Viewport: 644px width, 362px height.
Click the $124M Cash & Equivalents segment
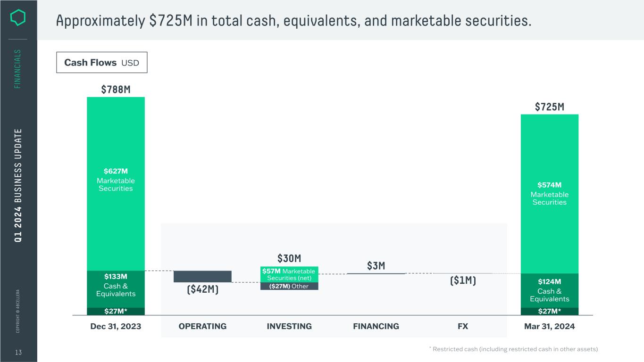550,290
